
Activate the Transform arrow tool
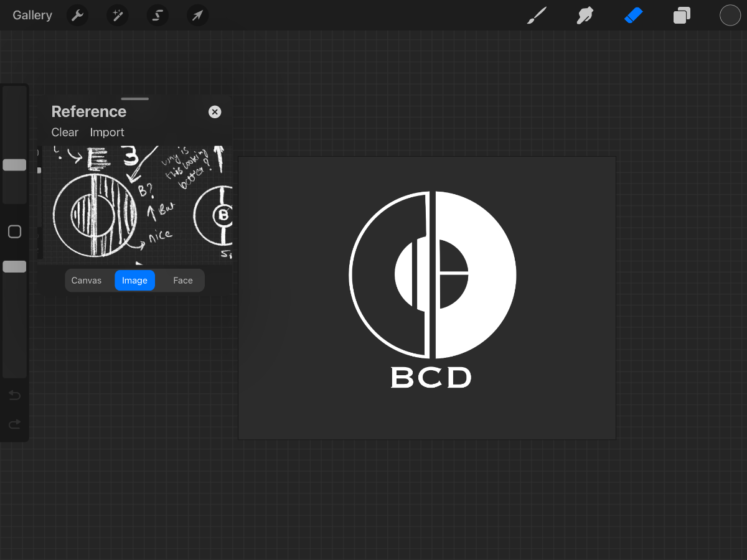197,16
